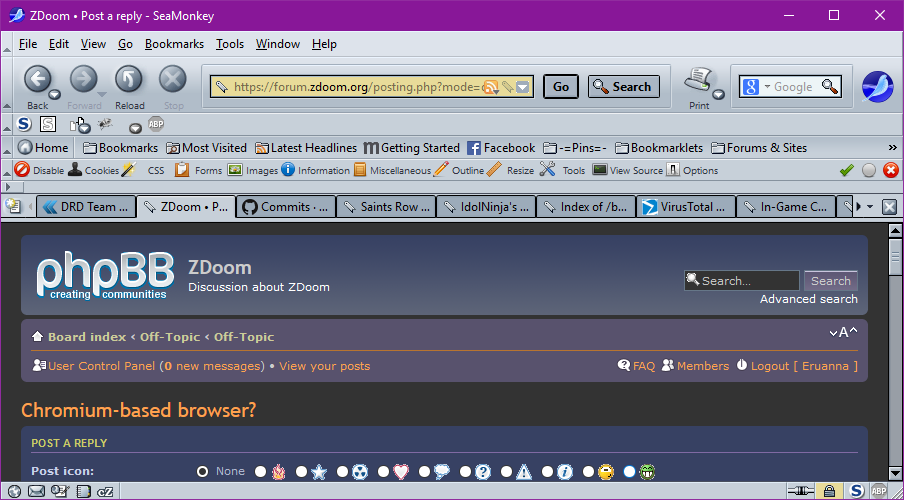
Task: Open the list all tabs dropdown arrow
Action: [871, 206]
